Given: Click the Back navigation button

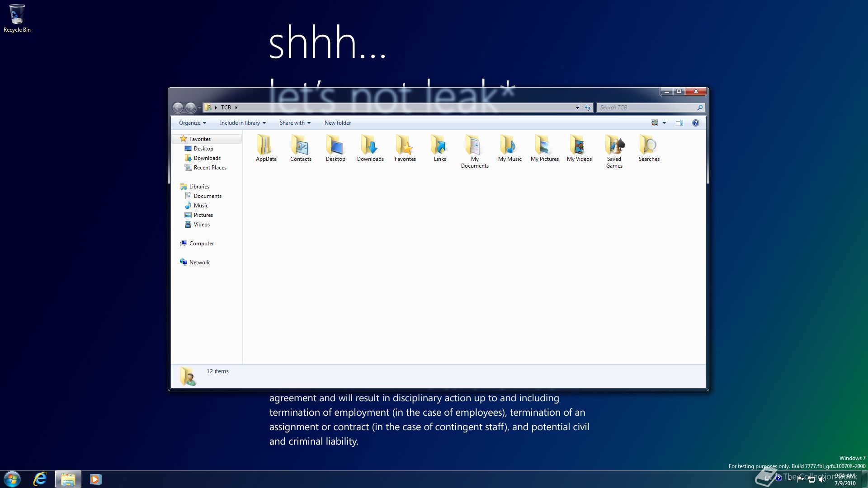Looking at the screenshot, I should coord(178,108).
